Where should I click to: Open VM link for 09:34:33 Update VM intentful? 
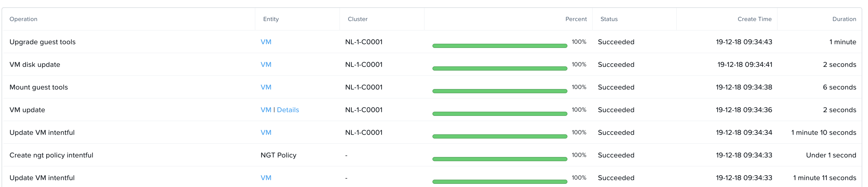tap(266, 178)
